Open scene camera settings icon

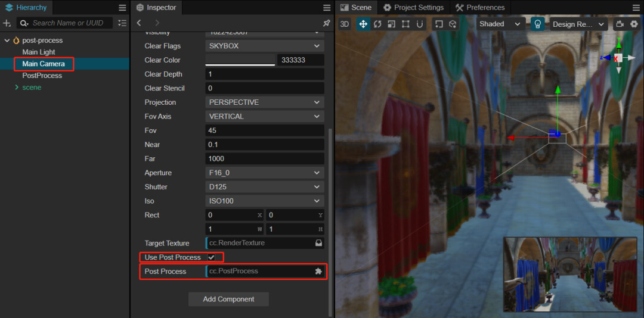tap(620, 24)
